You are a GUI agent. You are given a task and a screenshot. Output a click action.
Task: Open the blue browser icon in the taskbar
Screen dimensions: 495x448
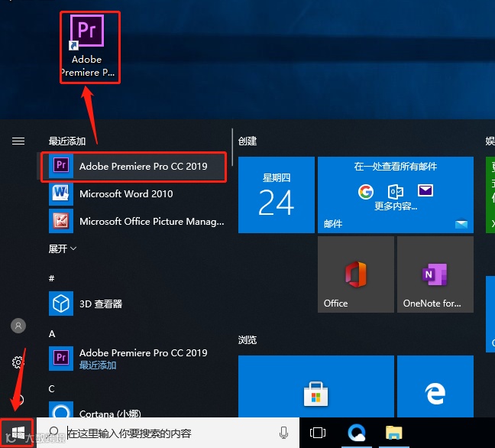(x=357, y=433)
